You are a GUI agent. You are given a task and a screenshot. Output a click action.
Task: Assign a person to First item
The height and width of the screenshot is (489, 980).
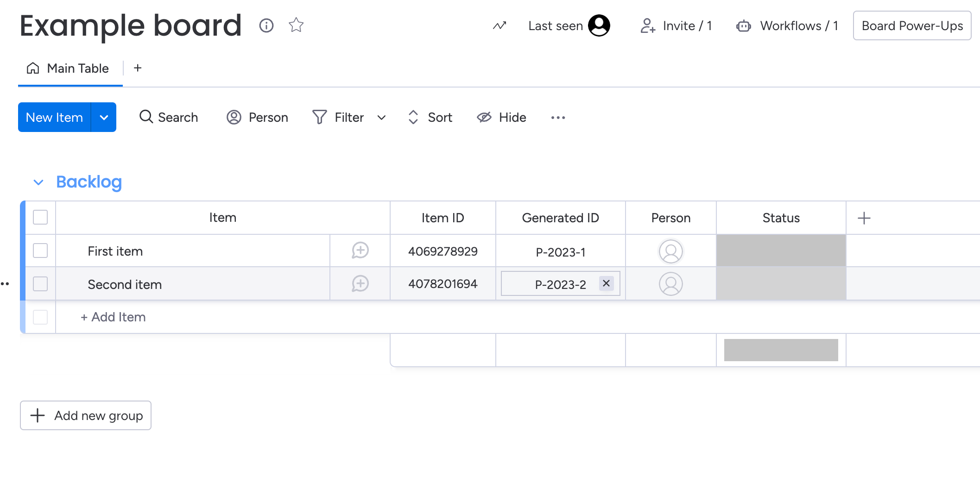point(670,251)
